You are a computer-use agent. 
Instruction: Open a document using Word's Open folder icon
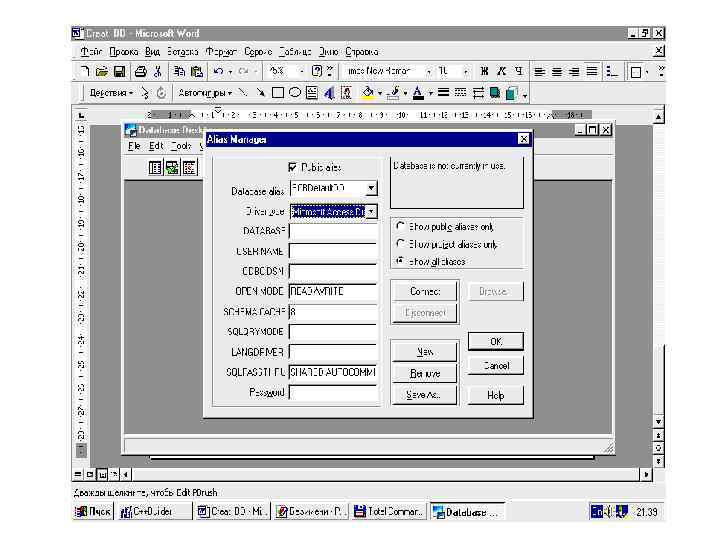pyautogui.click(x=101, y=71)
